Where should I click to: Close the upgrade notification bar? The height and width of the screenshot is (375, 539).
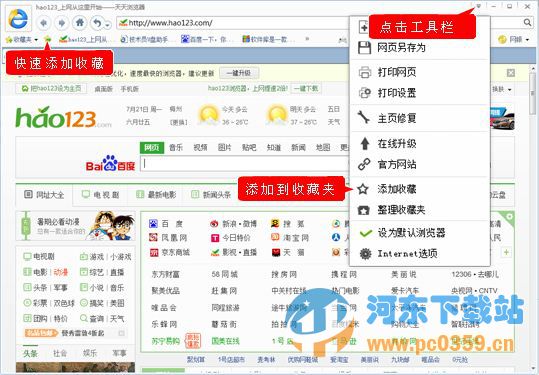click(510, 73)
